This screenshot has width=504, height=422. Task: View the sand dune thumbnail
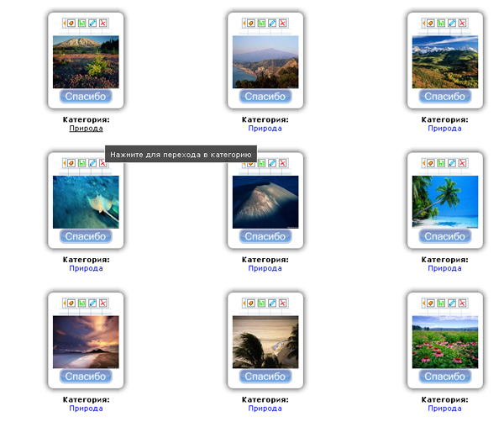click(x=265, y=202)
